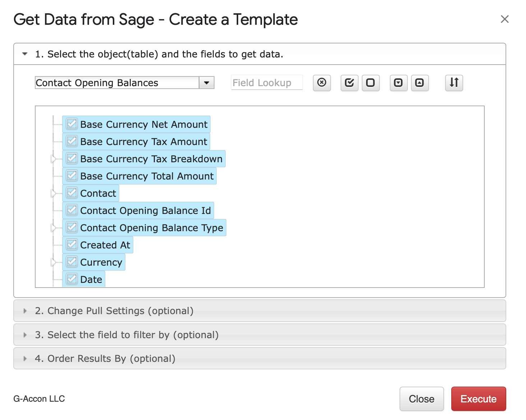This screenshot has width=526, height=420.
Task: Click the Close button
Action: pyautogui.click(x=421, y=399)
